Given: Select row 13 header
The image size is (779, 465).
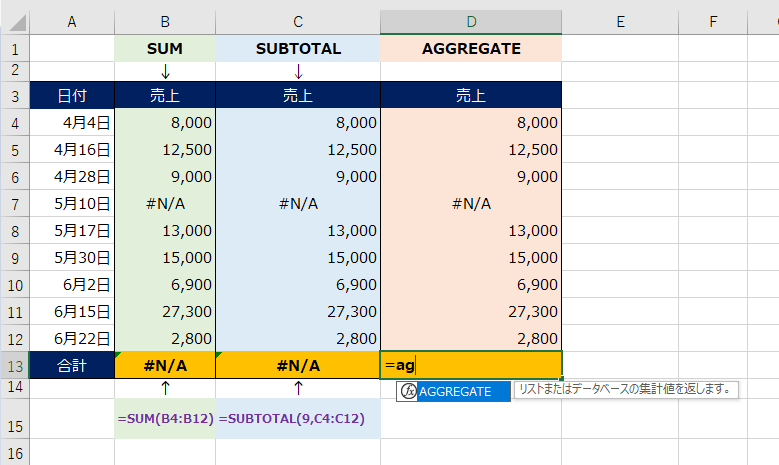Looking at the screenshot, I should coord(15,365).
